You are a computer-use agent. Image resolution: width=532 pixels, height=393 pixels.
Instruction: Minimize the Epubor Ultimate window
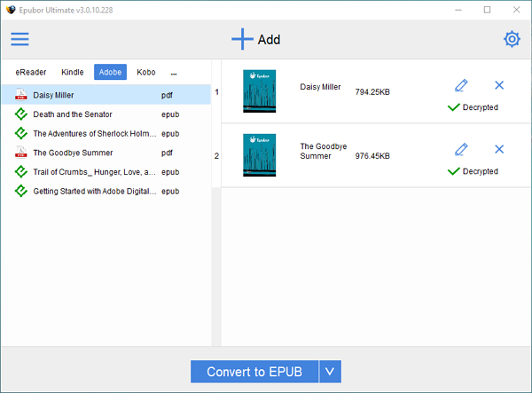click(458, 10)
